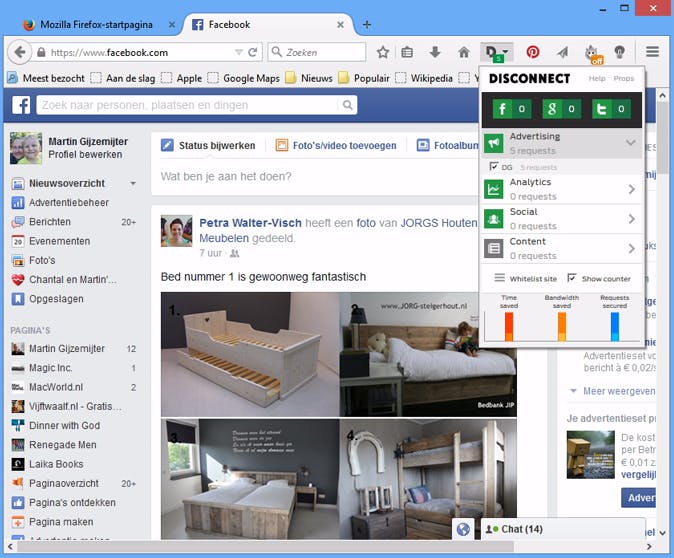Go to the Firefox home page icon
This screenshot has width=674, height=558.
[463, 52]
